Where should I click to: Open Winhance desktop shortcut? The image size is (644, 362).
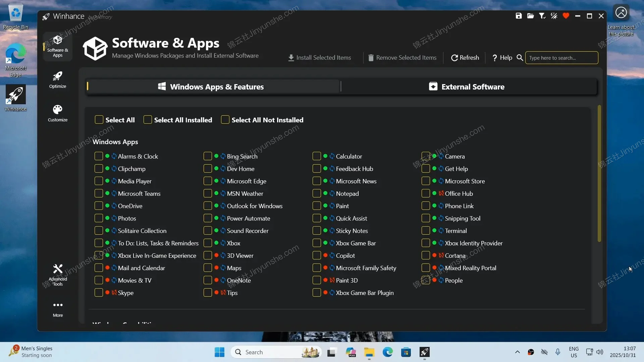pos(15,98)
